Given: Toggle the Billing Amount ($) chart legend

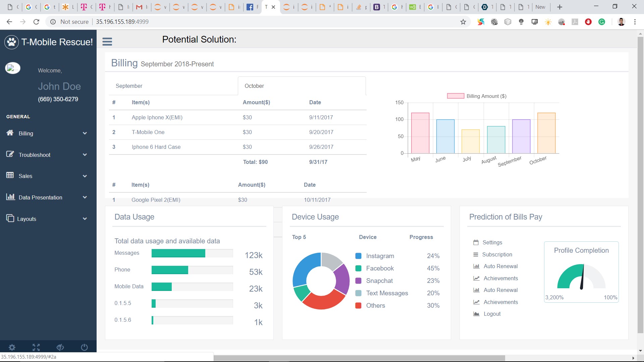Looking at the screenshot, I should (477, 96).
